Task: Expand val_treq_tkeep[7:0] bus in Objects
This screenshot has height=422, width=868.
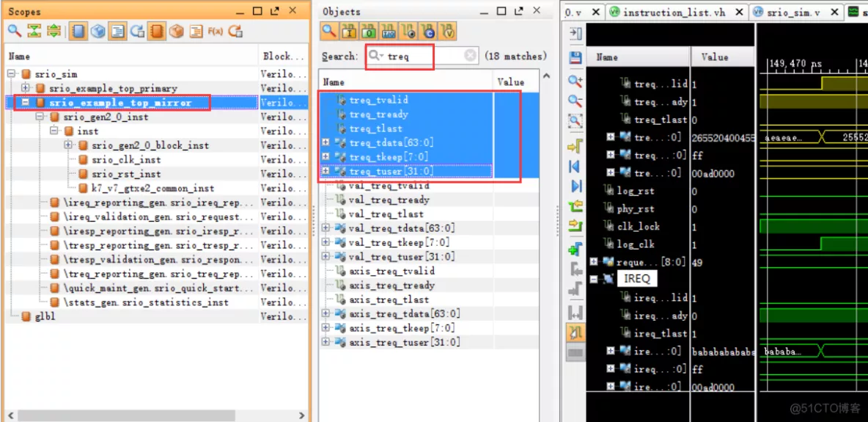Action: (325, 242)
